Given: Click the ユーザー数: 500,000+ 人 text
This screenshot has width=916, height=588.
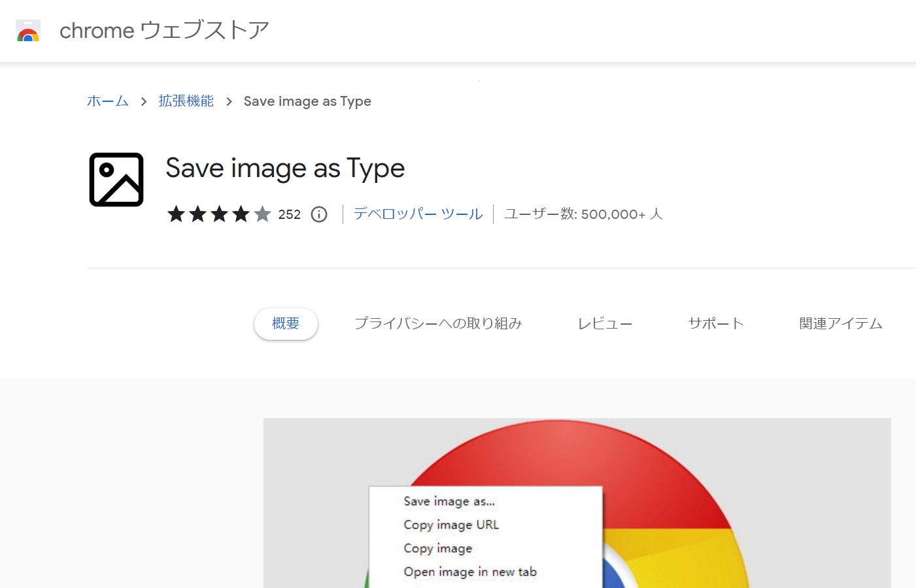Looking at the screenshot, I should point(583,214).
